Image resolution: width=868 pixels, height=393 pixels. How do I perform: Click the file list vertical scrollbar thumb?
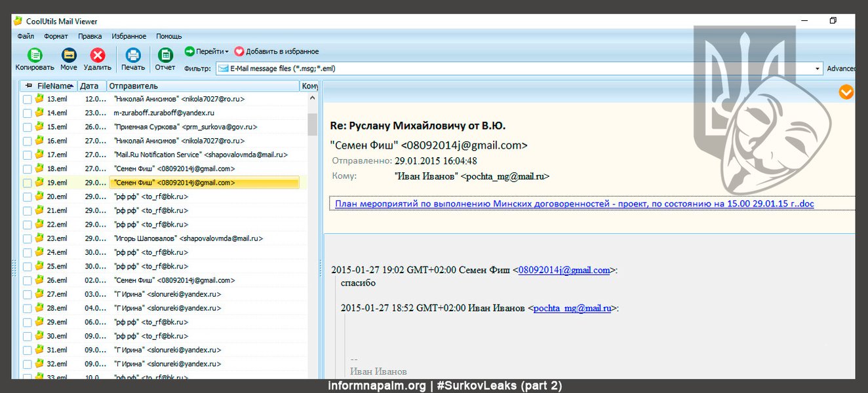313,124
